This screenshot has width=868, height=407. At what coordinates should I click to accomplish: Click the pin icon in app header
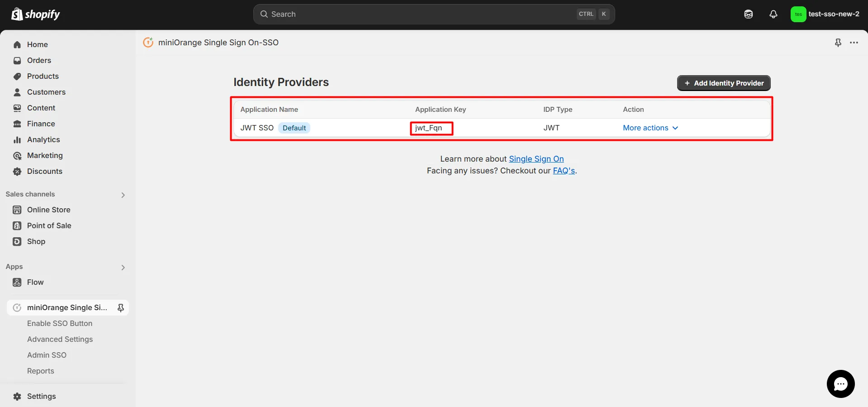pos(838,43)
